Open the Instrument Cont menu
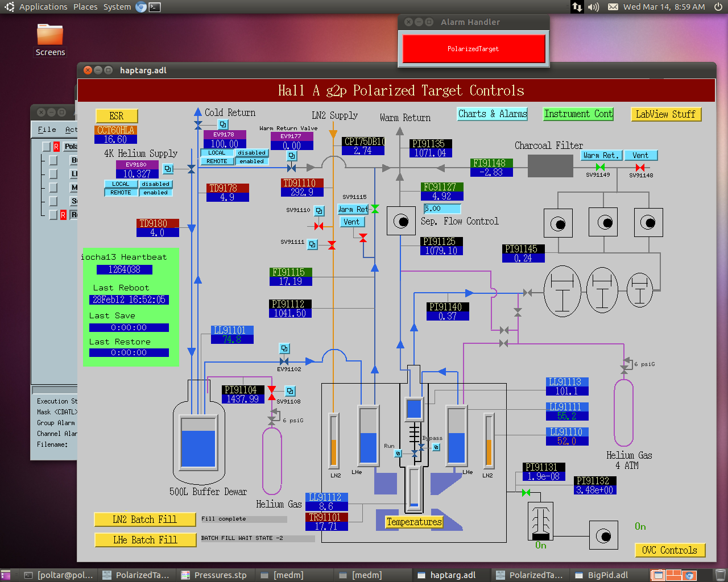Screen dimensions: 728x582 578,114
